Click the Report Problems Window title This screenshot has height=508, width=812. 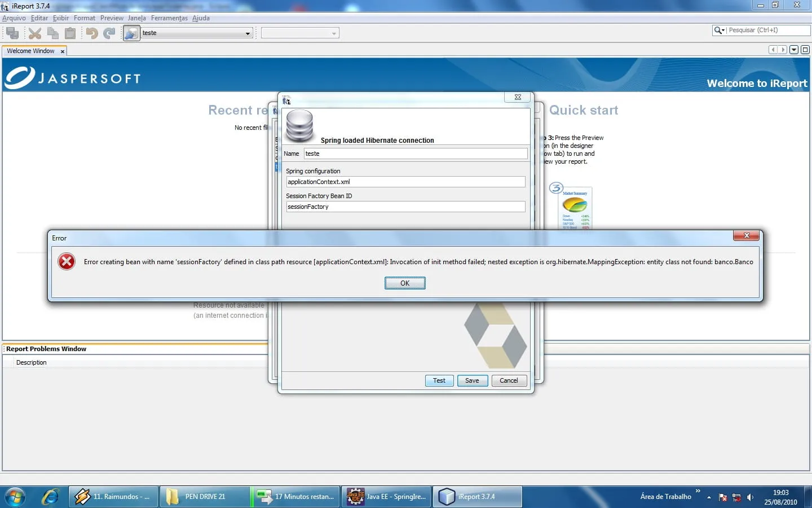[46, 349]
